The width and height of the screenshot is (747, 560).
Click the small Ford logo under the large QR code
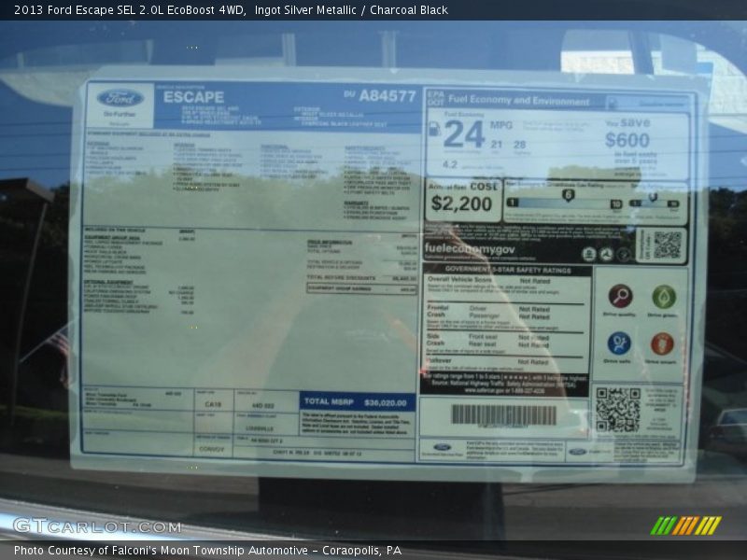[578, 452]
